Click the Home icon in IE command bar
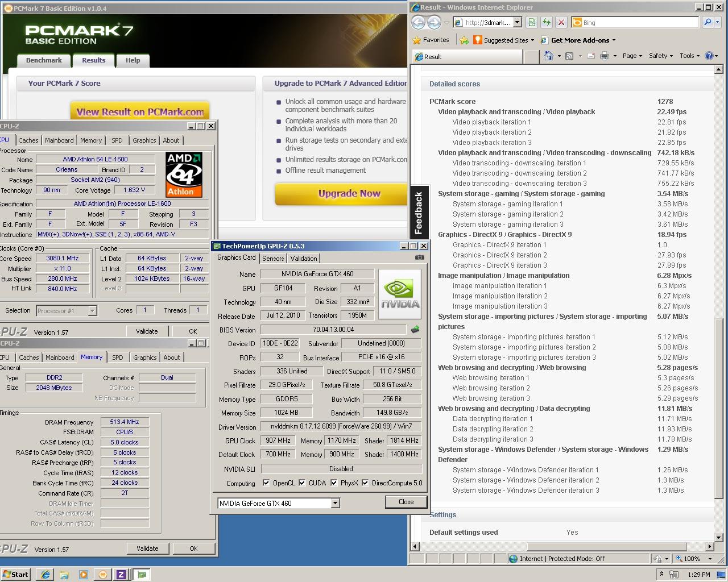 pyautogui.click(x=548, y=56)
